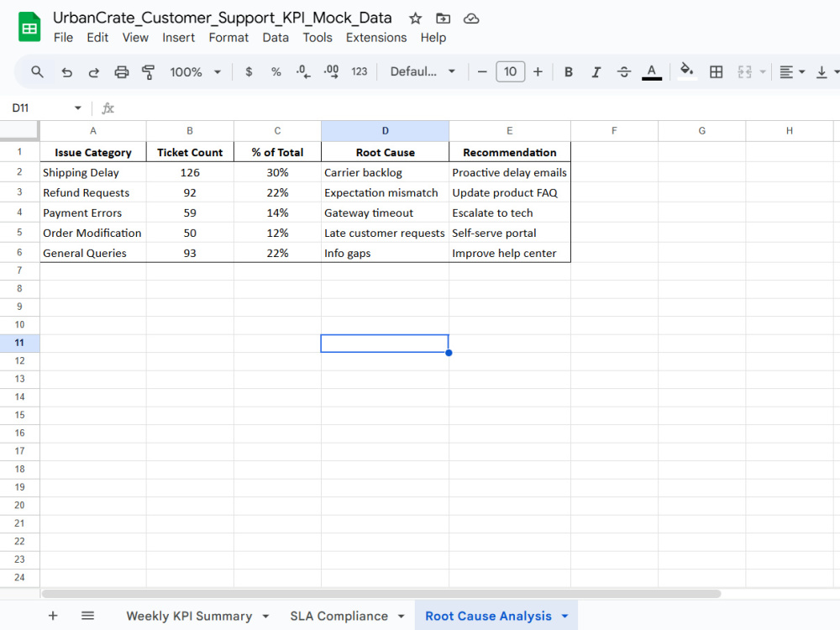Open the text color picker

point(652,71)
